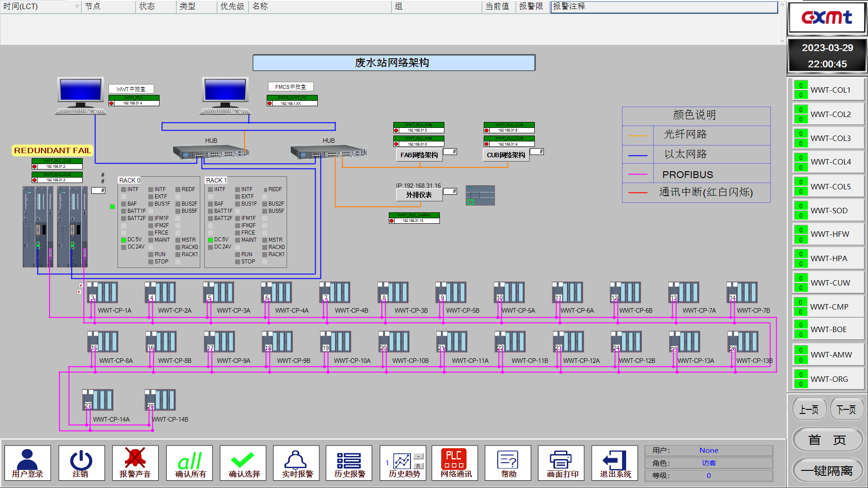Click the 注销 logout power icon
Viewport: 868px width, 488px height.
pyautogui.click(x=81, y=463)
